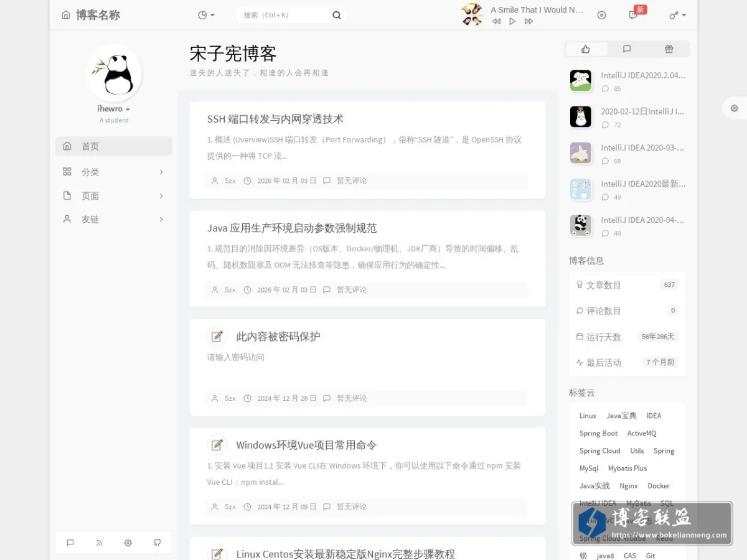Select the Spring Cloud tag
Image resolution: width=747 pixels, height=560 pixels.
click(599, 450)
